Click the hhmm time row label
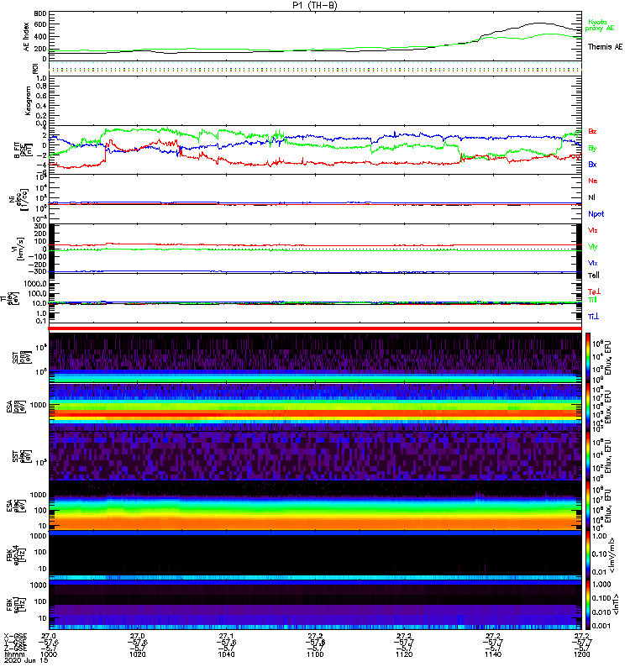The image size is (630, 672). coord(14,654)
